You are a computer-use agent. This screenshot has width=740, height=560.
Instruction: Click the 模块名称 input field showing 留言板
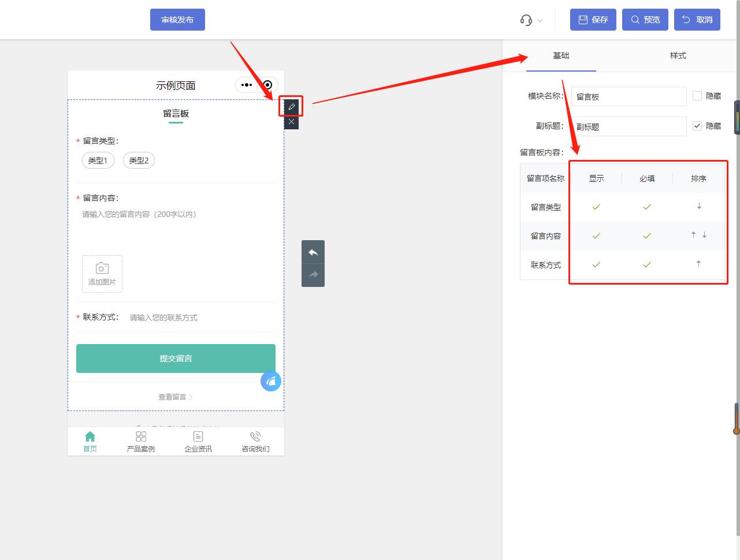point(628,96)
